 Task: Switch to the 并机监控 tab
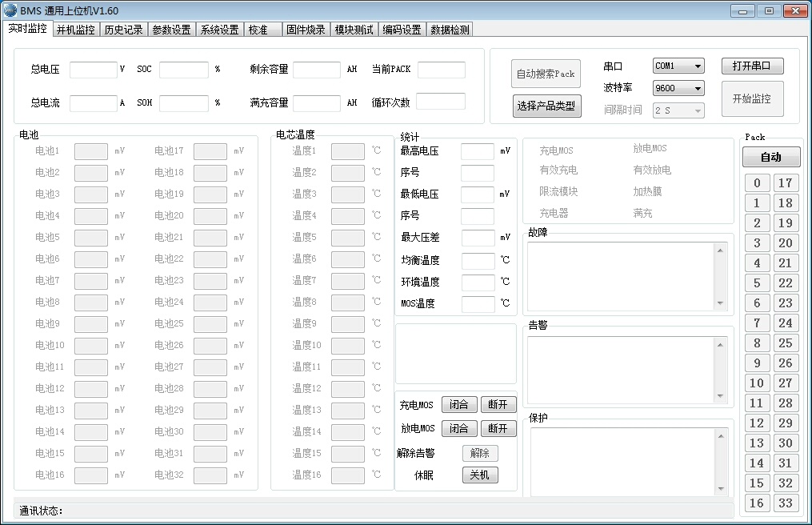click(75, 28)
